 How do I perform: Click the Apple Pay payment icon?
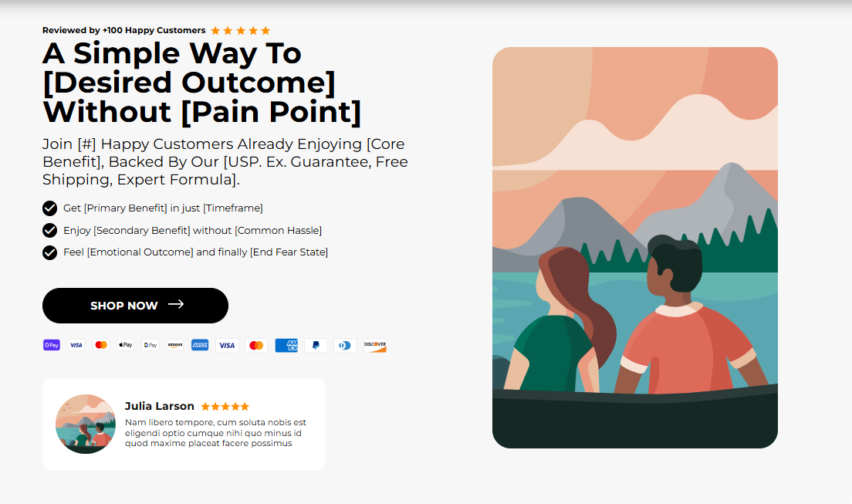(126, 345)
